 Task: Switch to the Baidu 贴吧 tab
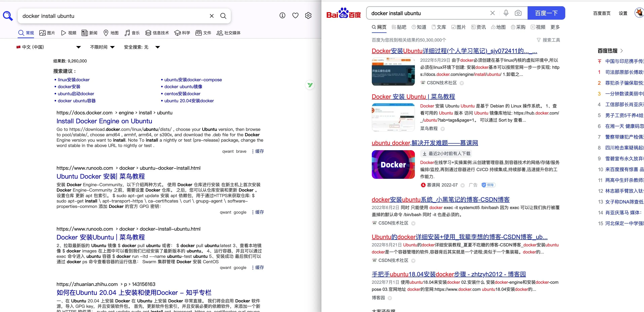tap(399, 27)
